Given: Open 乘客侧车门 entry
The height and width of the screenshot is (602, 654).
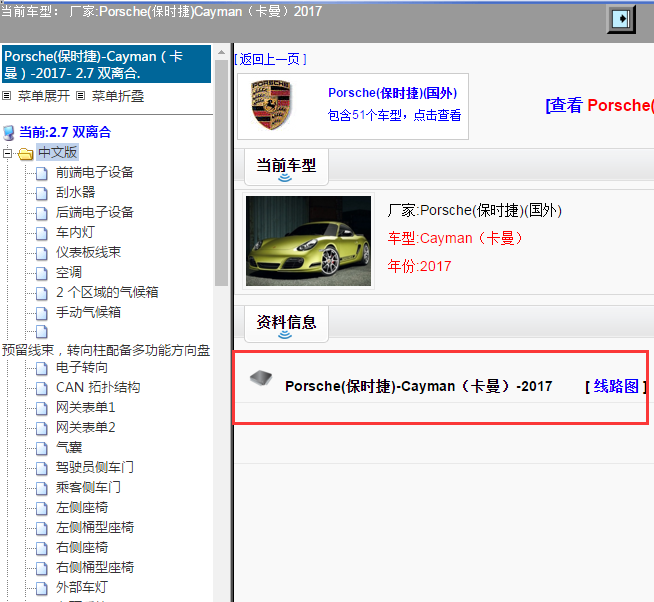Looking at the screenshot, I should click(x=88, y=488).
